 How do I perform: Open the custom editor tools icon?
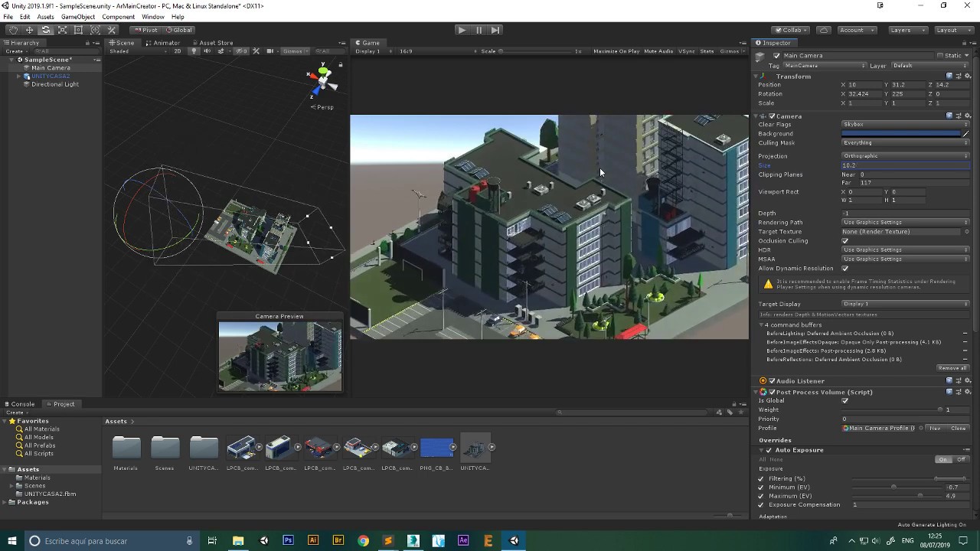[x=112, y=30]
